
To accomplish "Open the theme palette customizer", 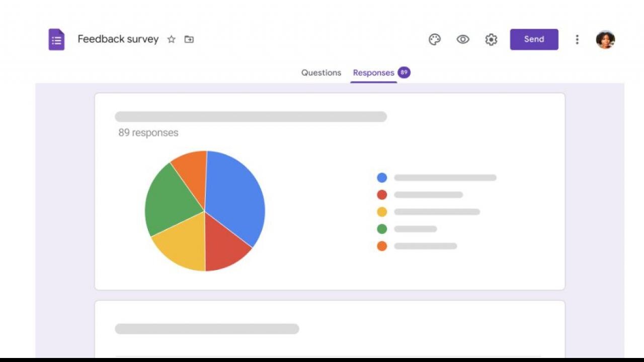I will click(435, 39).
